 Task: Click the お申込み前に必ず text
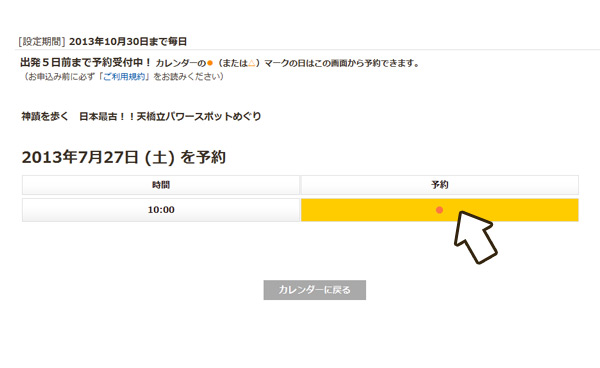[x=60, y=77]
